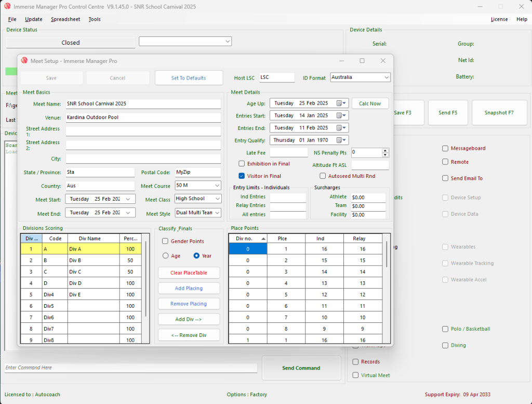Click the Calc Now button

[370, 103]
